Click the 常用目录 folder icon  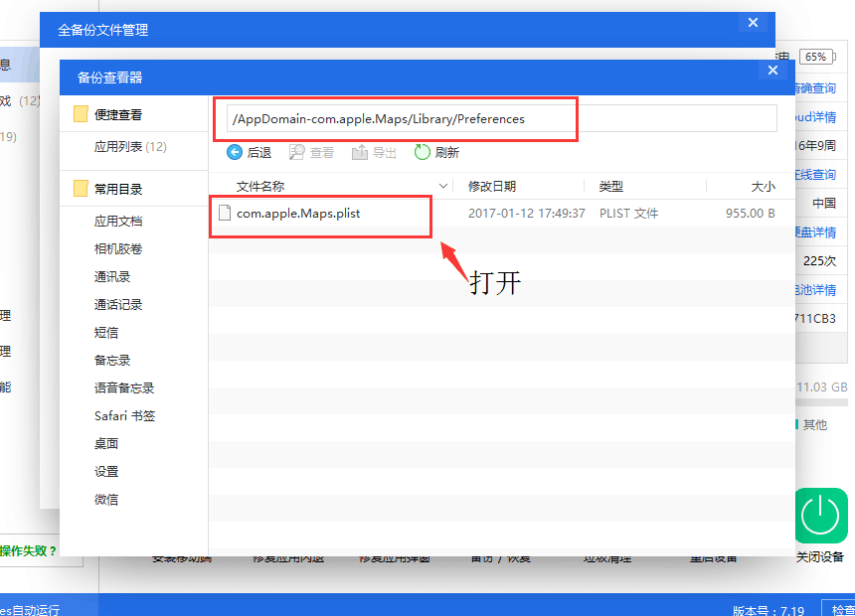pos(81,189)
